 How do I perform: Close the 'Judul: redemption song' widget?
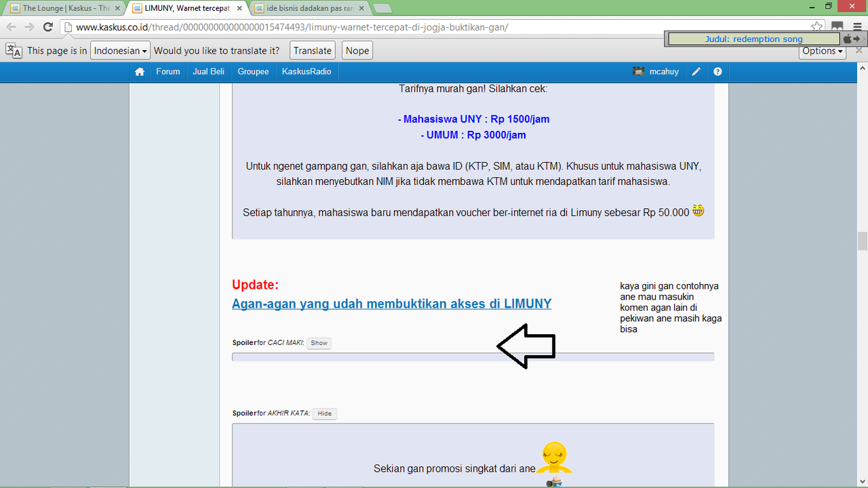[865, 39]
